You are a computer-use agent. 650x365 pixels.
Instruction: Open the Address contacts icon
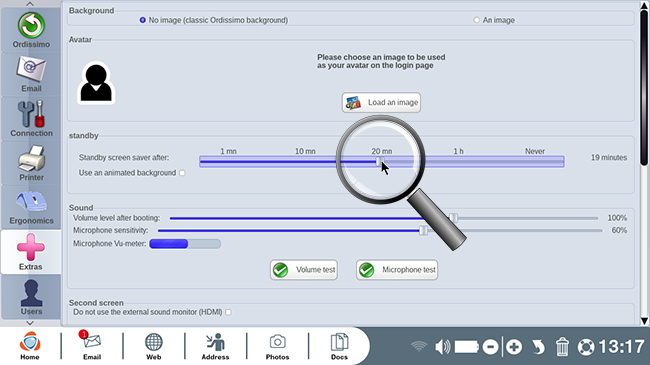215,342
